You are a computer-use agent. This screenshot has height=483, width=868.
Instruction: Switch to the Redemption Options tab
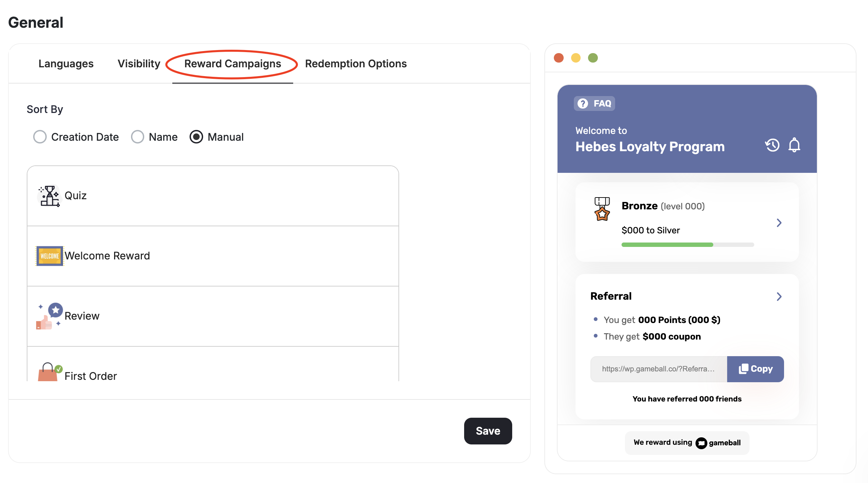355,64
